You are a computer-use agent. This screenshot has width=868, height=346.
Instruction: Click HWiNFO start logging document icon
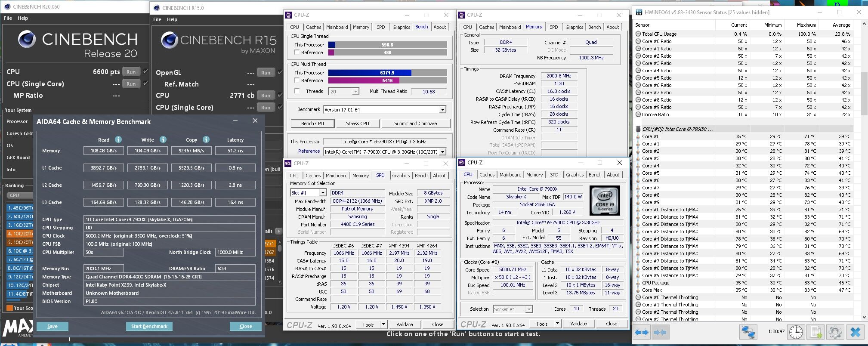click(x=816, y=332)
